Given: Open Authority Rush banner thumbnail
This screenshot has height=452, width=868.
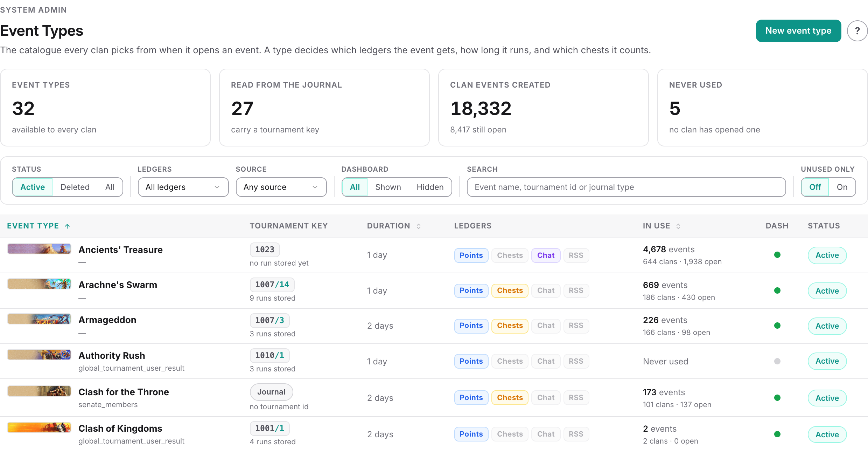Looking at the screenshot, I should (39, 355).
